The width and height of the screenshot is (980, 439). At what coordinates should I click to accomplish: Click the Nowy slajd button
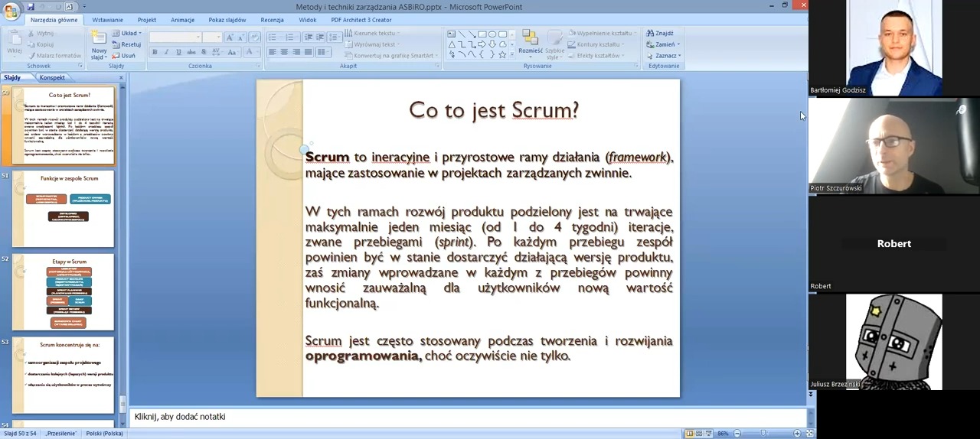[x=99, y=46]
